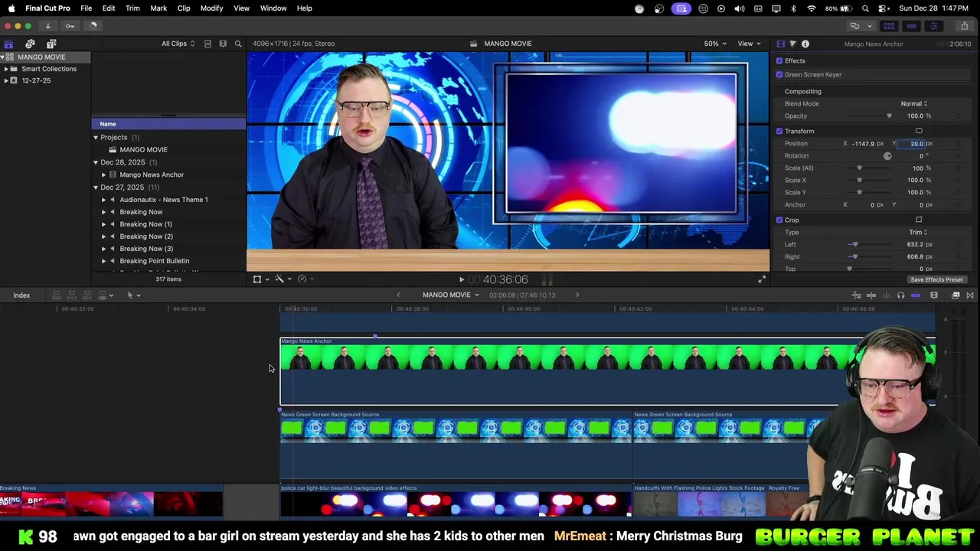The height and width of the screenshot is (551, 980).
Task: Collapse the Projects group
Action: (x=96, y=138)
